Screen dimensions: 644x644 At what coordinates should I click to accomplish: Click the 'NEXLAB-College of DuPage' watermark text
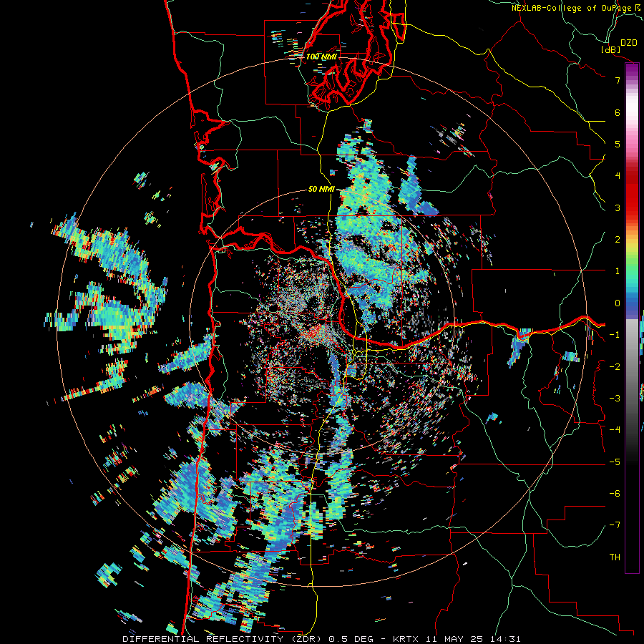click(572, 8)
